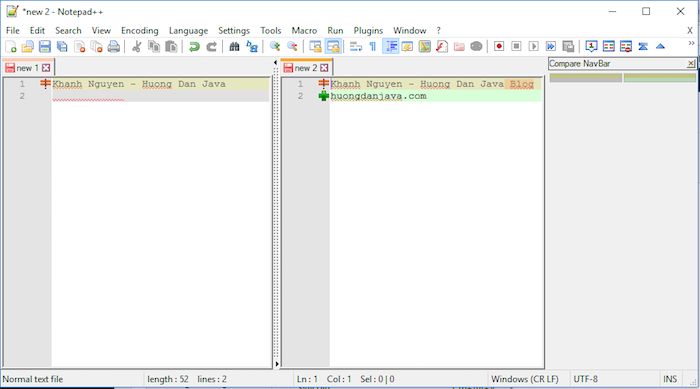
Task: Open the Encoding menu
Action: [x=140, y=30]
